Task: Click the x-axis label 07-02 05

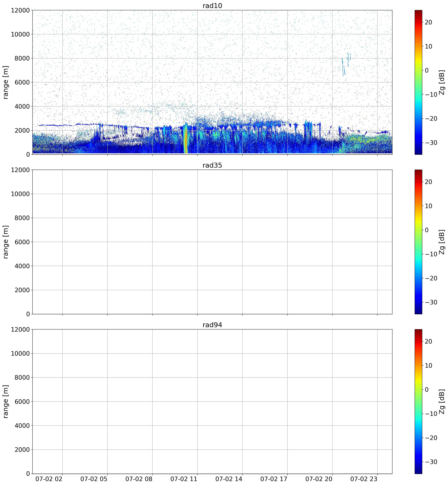Action: [x=94, y=479]
